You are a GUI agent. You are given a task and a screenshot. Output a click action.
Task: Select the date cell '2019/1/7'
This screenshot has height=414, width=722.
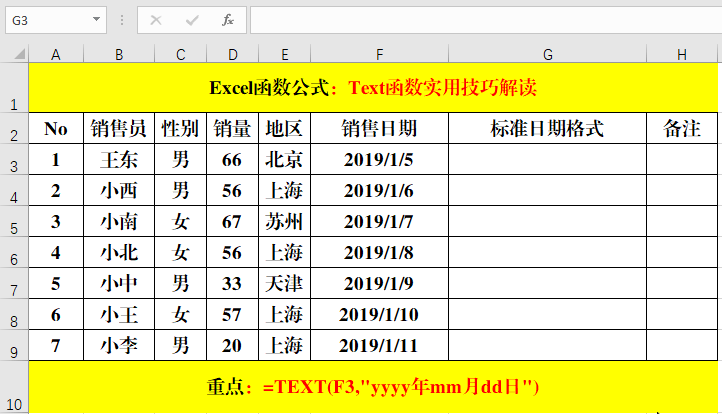[379, 221]
